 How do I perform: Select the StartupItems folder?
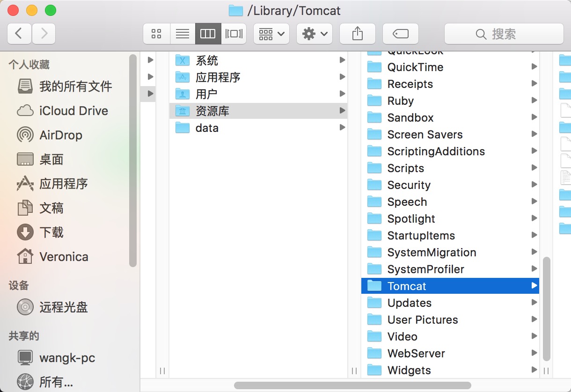[450, 235]
